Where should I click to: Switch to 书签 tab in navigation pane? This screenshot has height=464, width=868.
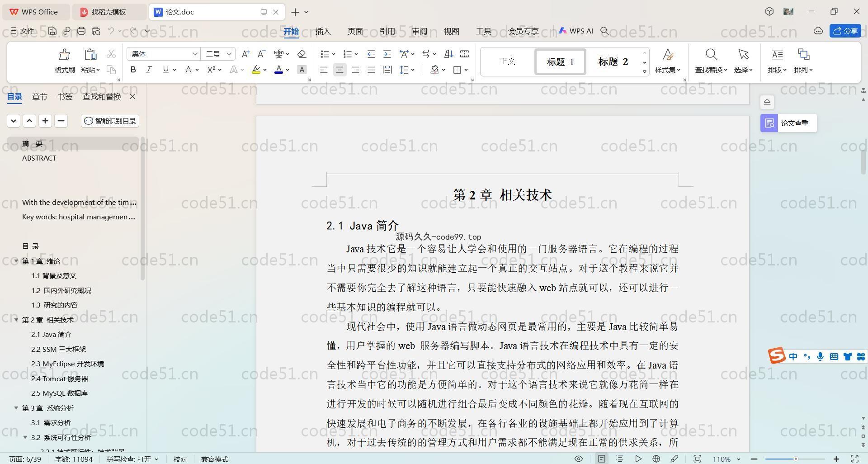coord(65,96)
